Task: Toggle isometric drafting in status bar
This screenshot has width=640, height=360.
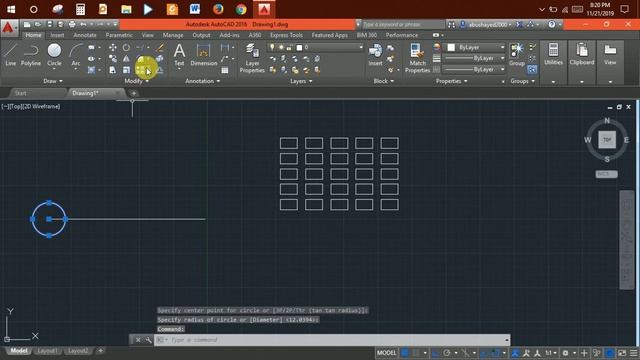Action: point(465,353)
